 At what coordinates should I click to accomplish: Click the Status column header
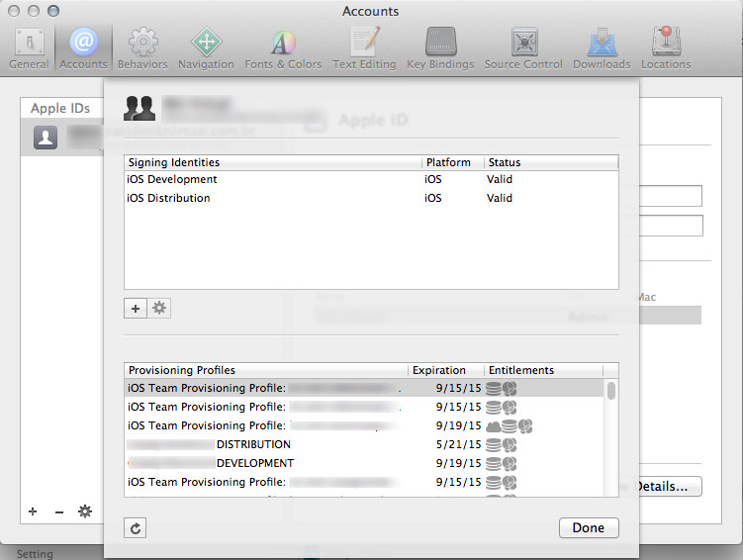pyautogui.click(x=551, y=162)
